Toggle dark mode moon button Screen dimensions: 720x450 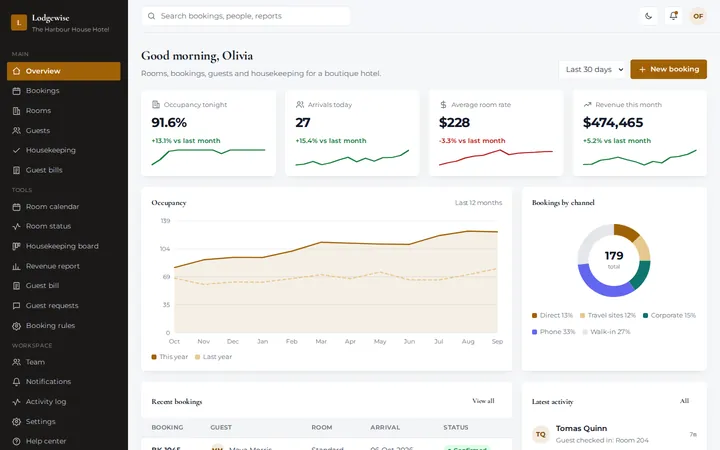pos(648,16)
